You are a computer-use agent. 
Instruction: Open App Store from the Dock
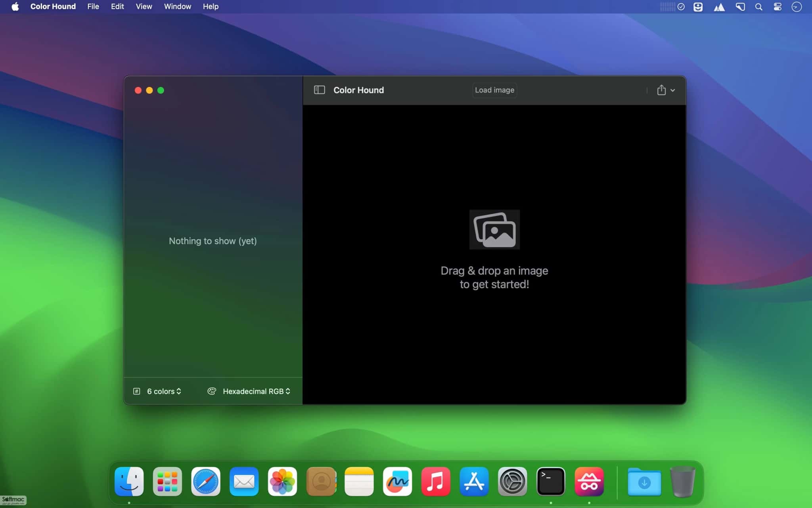(474, 481)
